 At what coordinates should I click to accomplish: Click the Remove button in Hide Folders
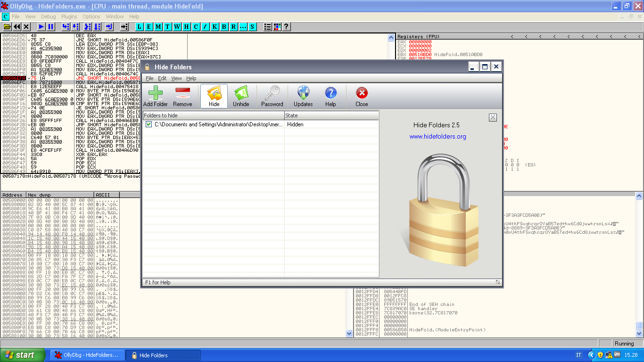(182, 96)
